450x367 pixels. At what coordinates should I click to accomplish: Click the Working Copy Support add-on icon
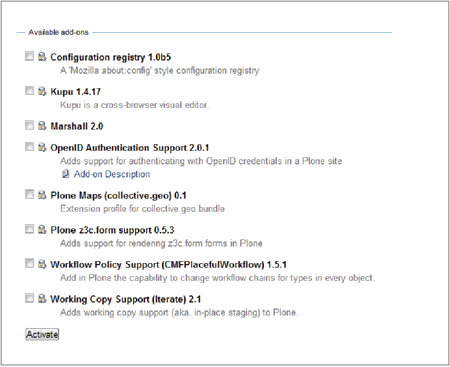(42, 299)
